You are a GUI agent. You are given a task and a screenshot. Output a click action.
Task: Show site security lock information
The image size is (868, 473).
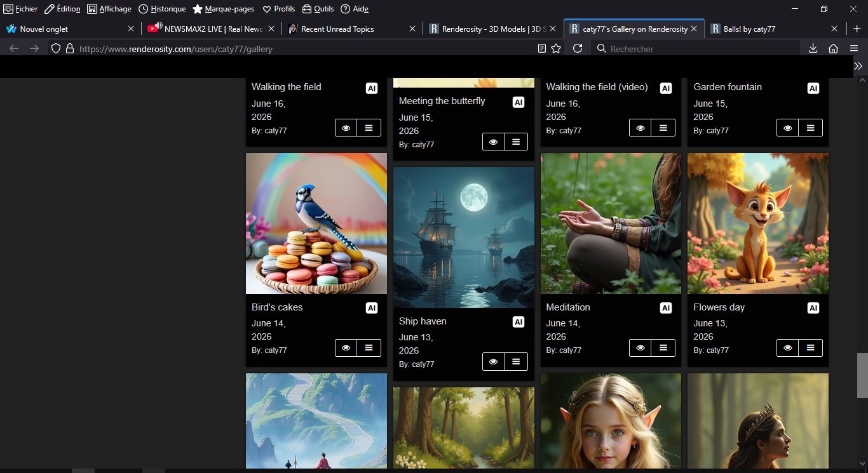pos(70,48)
